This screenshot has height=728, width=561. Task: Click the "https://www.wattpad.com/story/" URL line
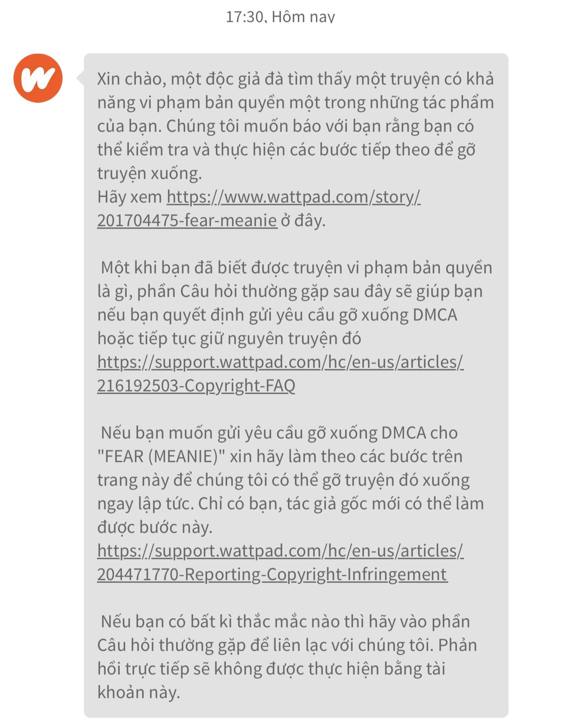click(x=294, y=197)
